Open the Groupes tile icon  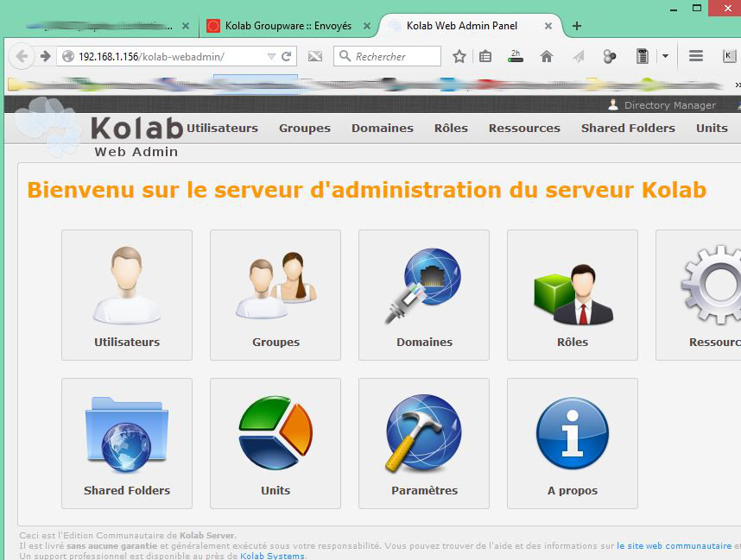[x=276, y=286]
